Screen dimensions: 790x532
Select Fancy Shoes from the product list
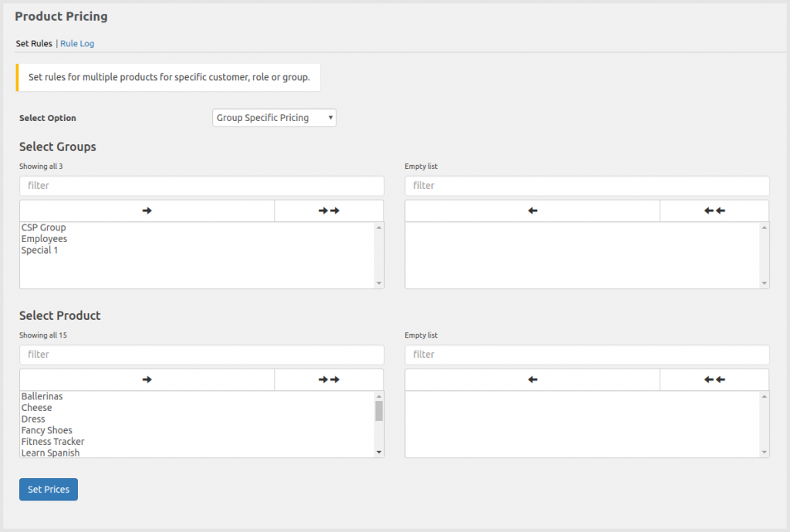click(x=46, y=430)
